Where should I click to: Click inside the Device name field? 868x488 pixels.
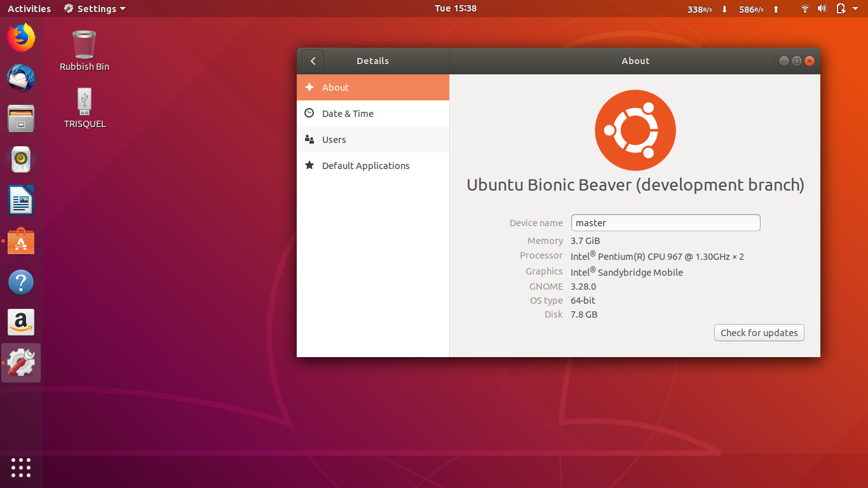tap(665, 222)
